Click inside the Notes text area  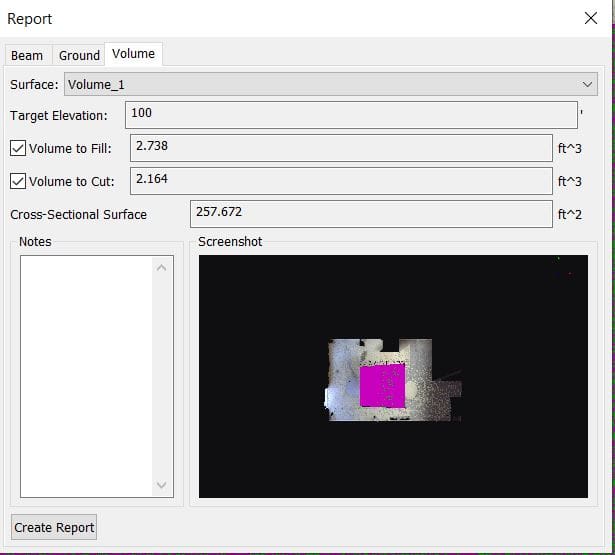point(86,377)
